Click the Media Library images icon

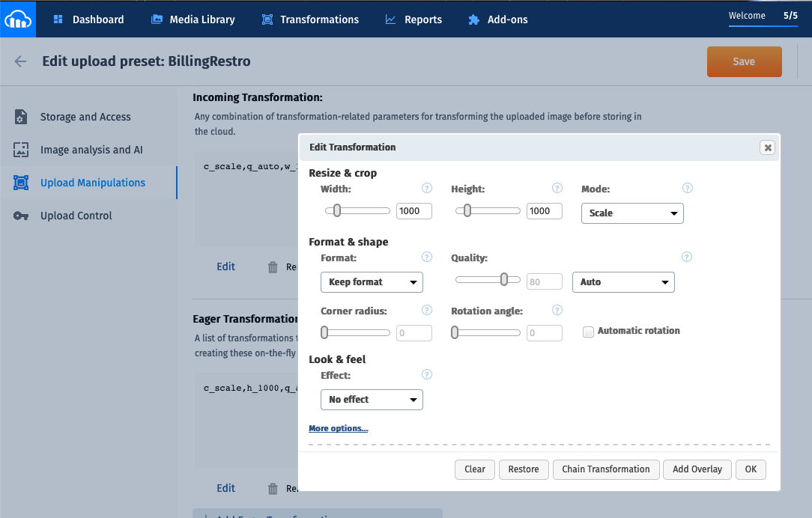157,19
